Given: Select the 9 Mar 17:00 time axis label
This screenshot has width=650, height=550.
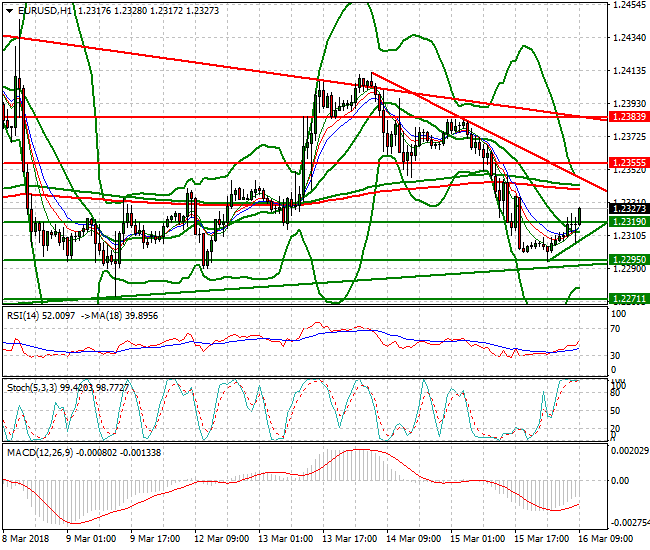Looking at the screenshot, I should coord(155,539).
